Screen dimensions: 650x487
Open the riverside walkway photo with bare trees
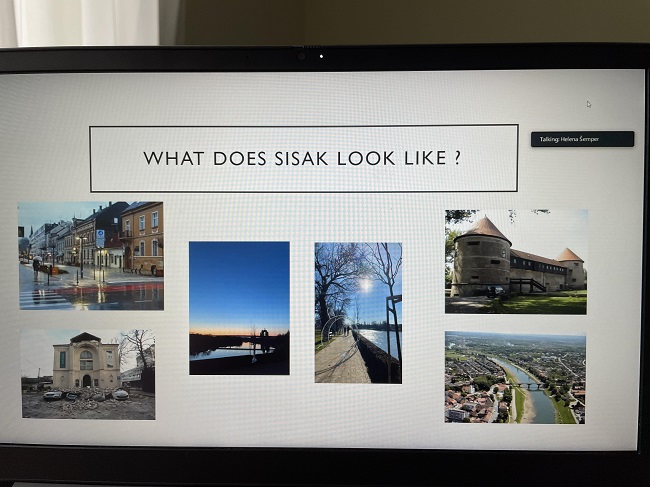358,312
